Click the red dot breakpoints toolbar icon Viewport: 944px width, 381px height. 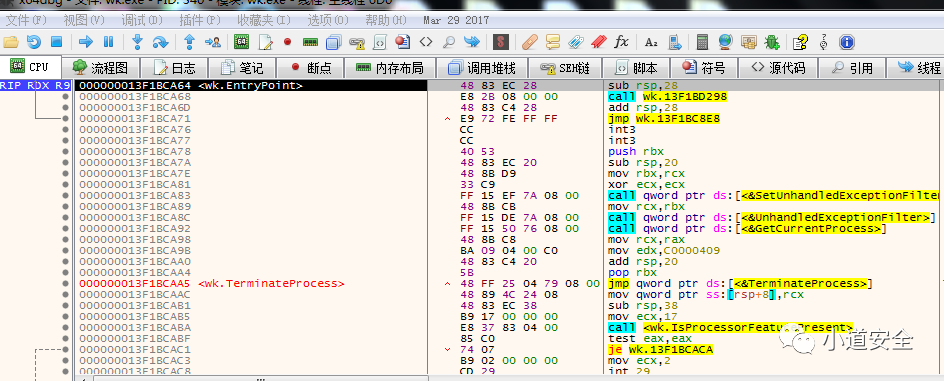click(287, 42)
